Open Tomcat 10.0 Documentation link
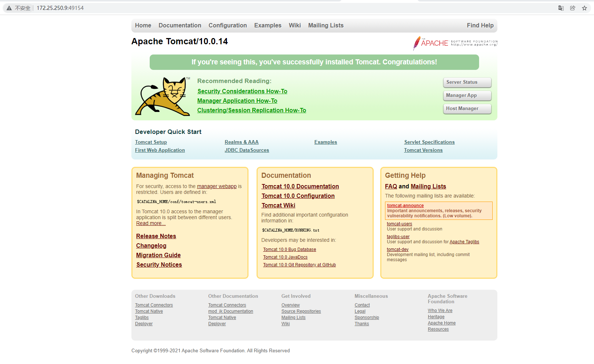The image size is (594, 364). 300,187
